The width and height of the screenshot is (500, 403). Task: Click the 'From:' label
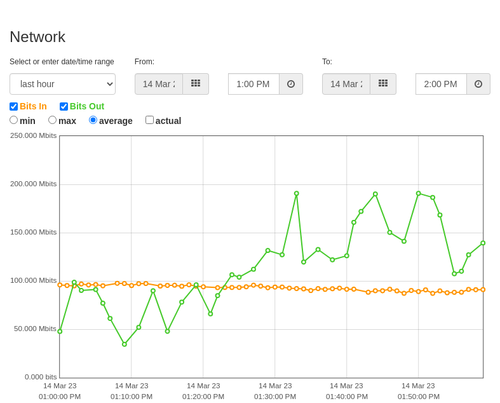pyautogui.click(x=144, y=62)
